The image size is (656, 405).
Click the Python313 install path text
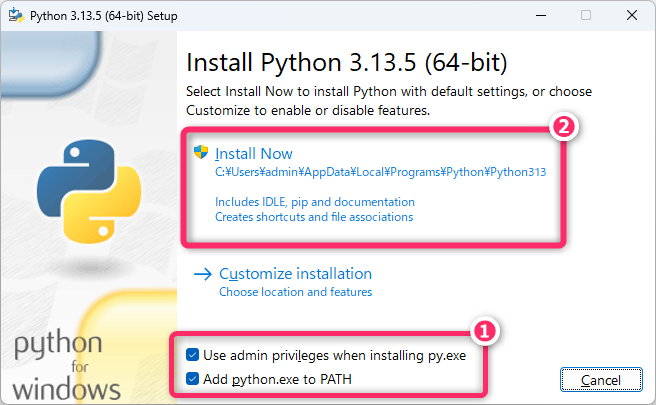[x=380, y=172]
